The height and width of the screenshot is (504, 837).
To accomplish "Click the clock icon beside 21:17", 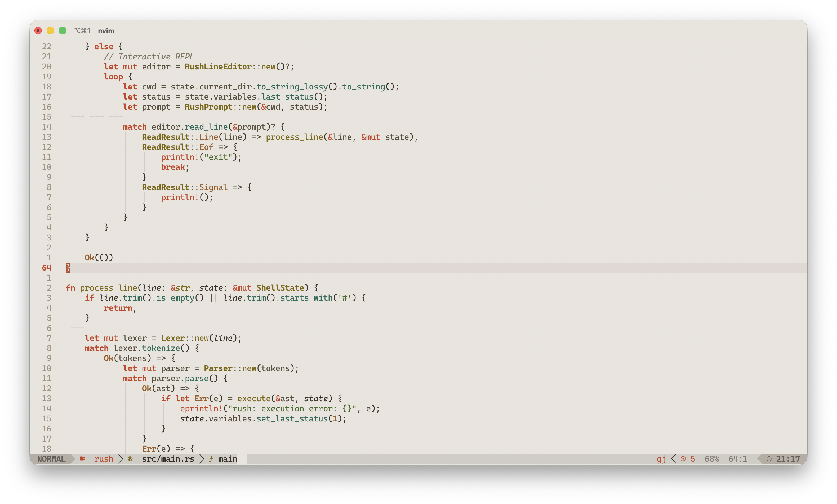I will click(x=769, y=459).
